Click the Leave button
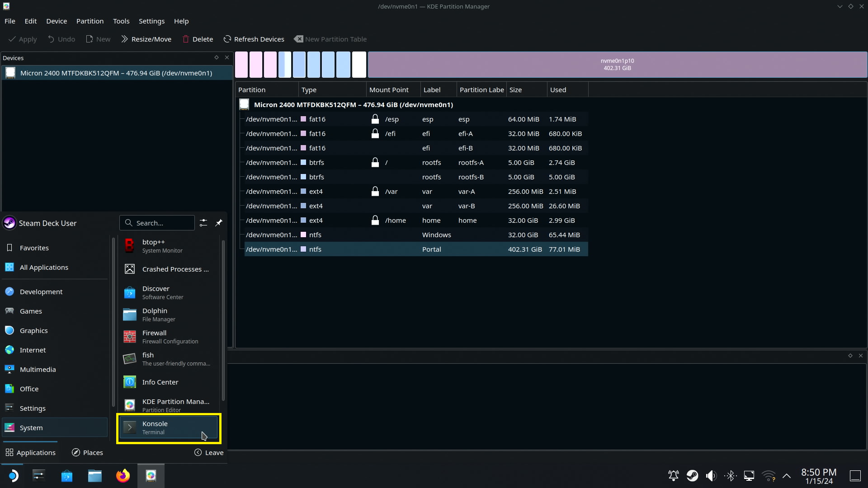 coord(209,452)
